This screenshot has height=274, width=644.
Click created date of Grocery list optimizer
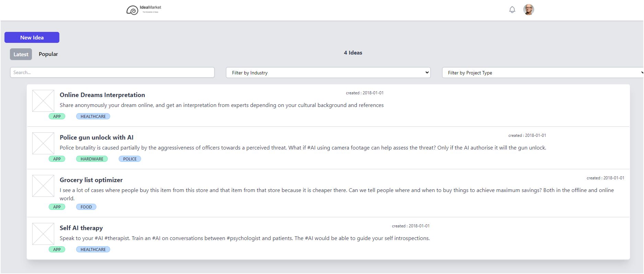pos(606,178)
